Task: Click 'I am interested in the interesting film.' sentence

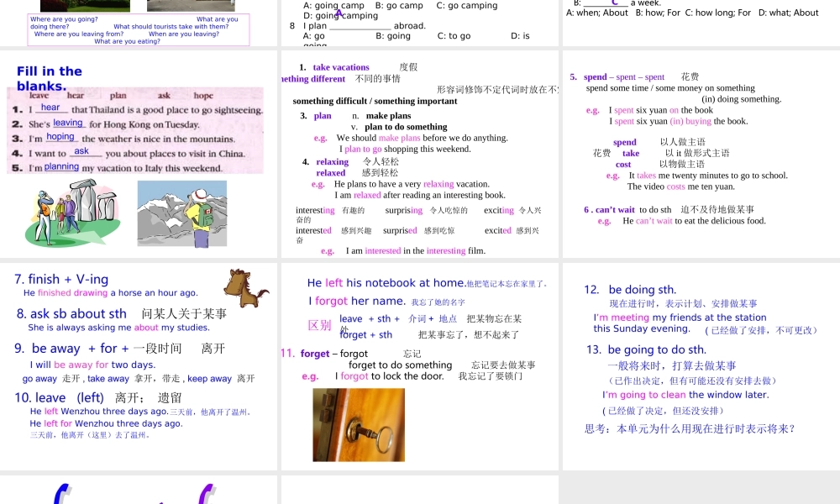Action: 416,250
